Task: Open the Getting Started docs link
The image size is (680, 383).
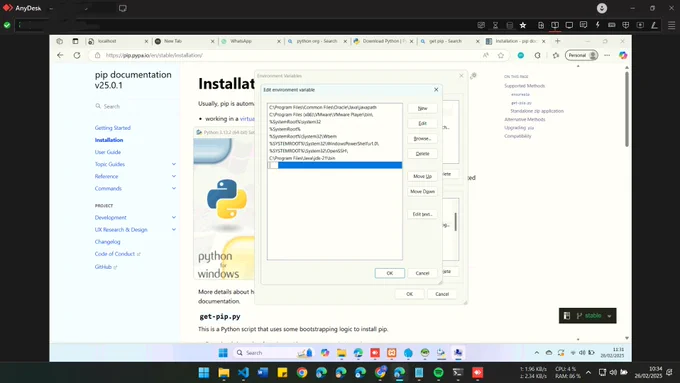Action: (112, 128)
